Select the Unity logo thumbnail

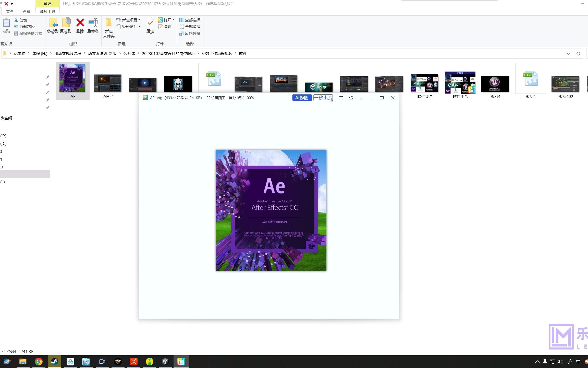319,87
